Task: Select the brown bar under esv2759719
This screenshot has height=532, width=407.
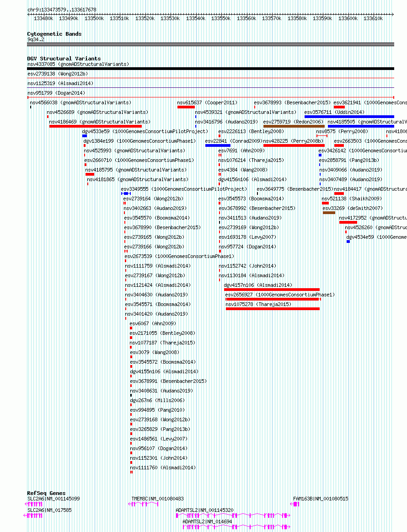Action: tap(294, 126)
